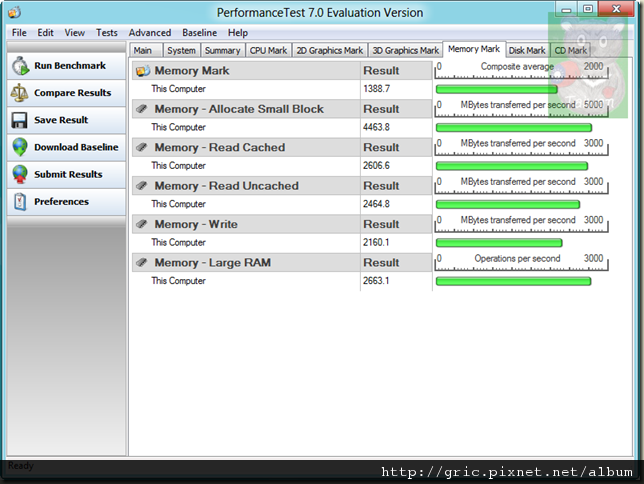Click the Memory Mark header icon
644x484 pixels.
click(143, 71)
